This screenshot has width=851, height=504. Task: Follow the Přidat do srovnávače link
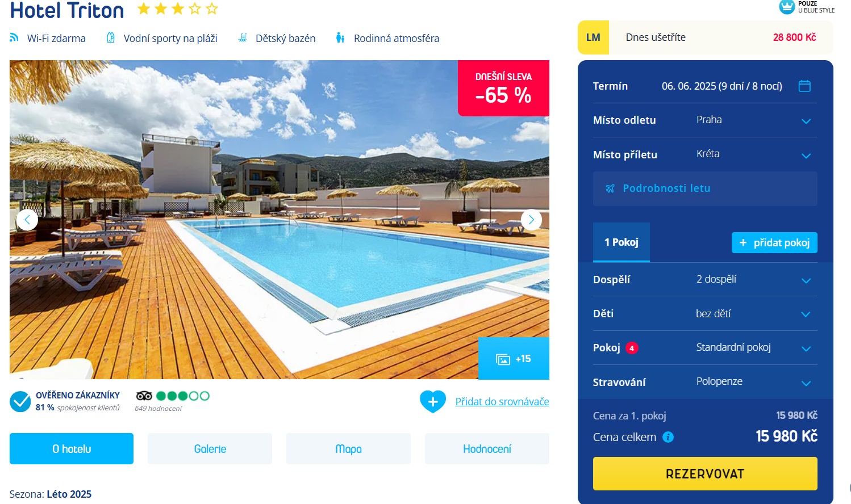pyautogui.click(x=502, y=402)
